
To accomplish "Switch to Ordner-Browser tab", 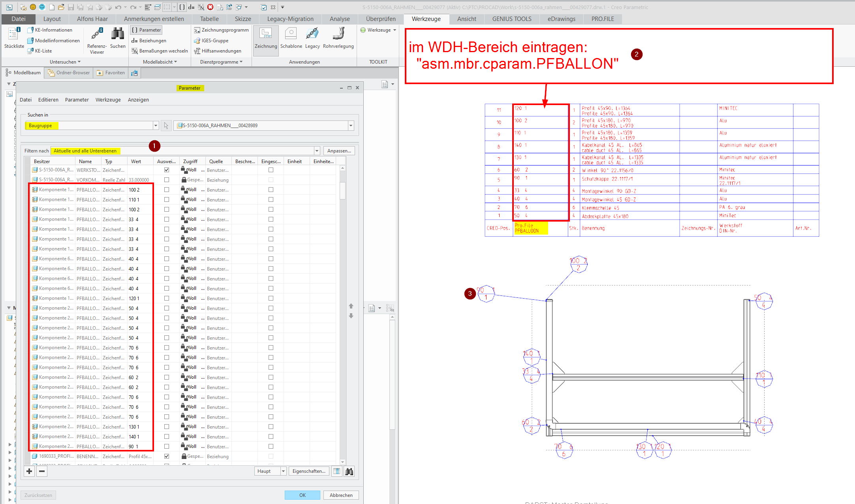I will (x=69, y=73).
